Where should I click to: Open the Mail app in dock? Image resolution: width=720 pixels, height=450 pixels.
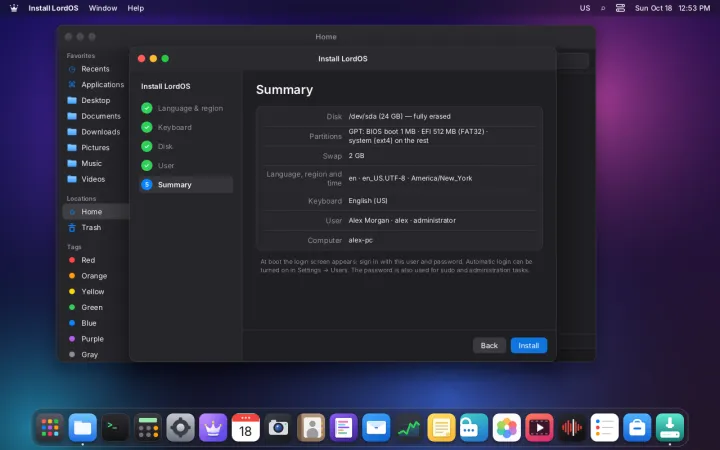click(376, 428)
